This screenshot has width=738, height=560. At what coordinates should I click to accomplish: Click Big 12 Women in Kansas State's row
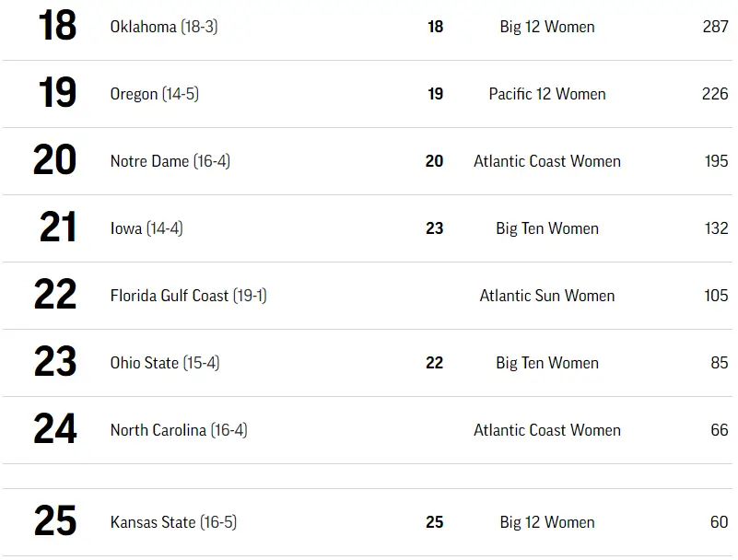click(x=547, y=522)
